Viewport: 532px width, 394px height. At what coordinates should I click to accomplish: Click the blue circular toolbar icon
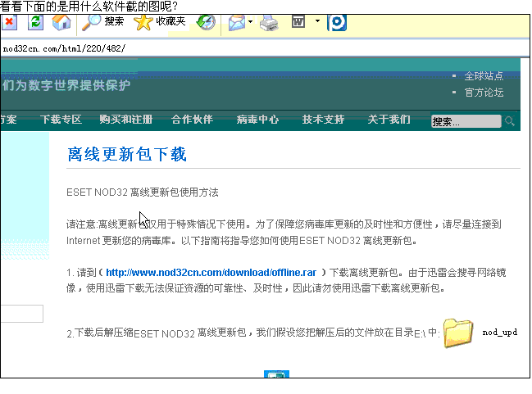click(x=337, y=23)
